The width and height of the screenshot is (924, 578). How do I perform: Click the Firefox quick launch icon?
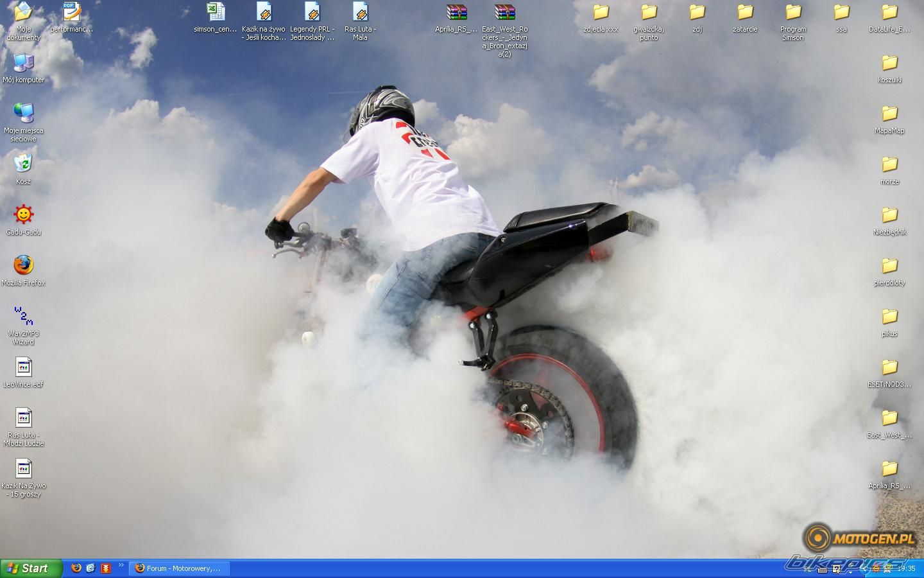point(76,568)
